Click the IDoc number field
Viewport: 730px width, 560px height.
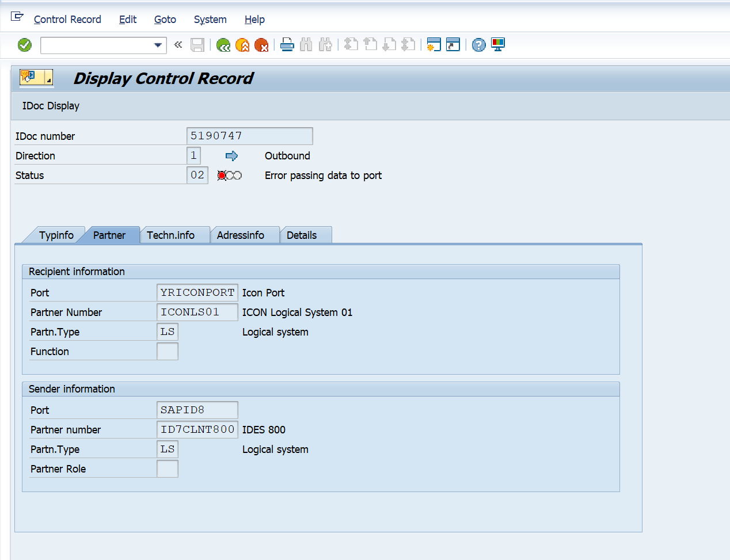249,136
